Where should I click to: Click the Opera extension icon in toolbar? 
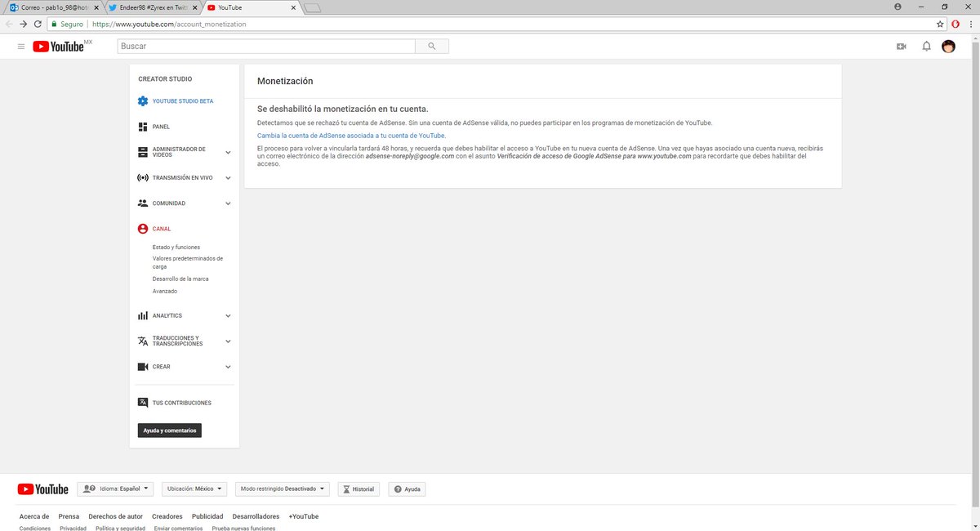(x=955, y=24)
